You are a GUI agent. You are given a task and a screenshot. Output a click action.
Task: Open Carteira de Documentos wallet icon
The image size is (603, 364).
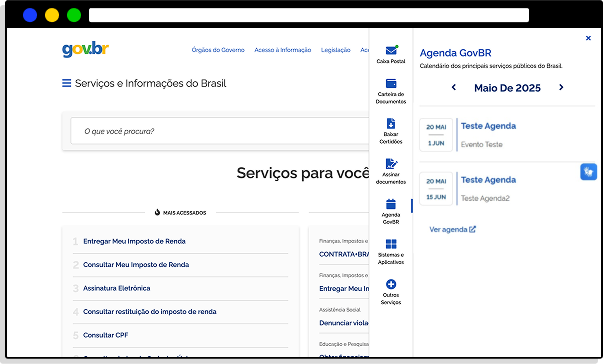[x=391, y=83]
